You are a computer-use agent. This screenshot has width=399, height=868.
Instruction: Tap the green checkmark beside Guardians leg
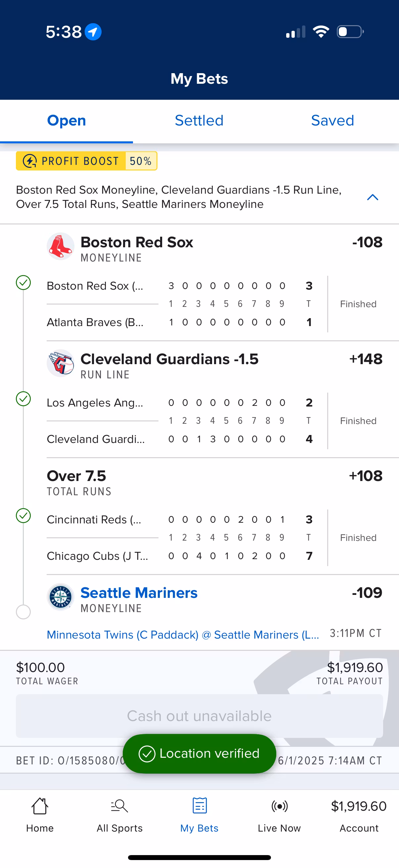[23, 399]
